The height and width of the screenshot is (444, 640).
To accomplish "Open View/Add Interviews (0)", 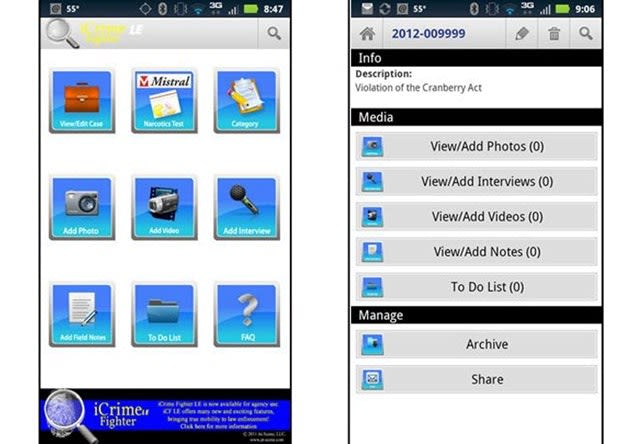I will tap(476, 181).
